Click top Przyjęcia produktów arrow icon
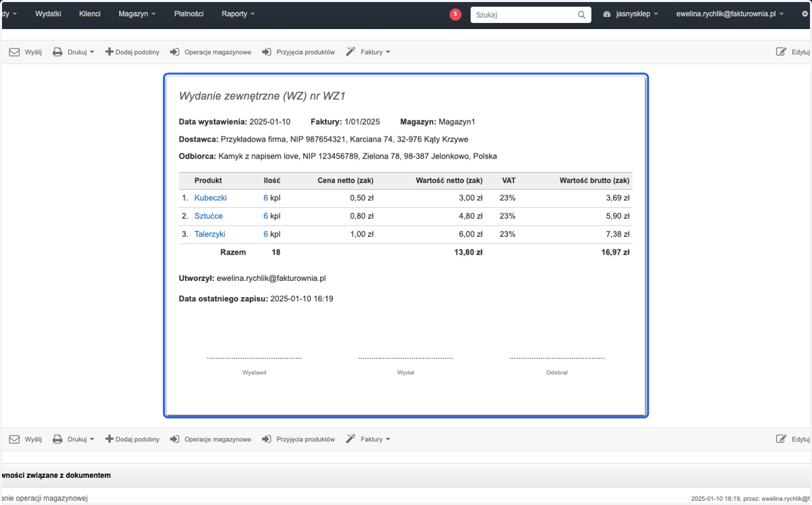Screen dimensions: 812x505 tap(267, 52)
